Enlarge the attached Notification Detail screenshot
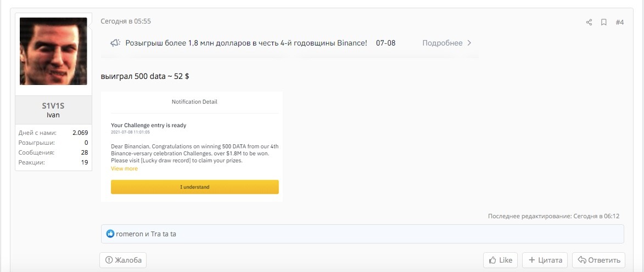Screen dimensions: 644x272 (x=192, y=146)
